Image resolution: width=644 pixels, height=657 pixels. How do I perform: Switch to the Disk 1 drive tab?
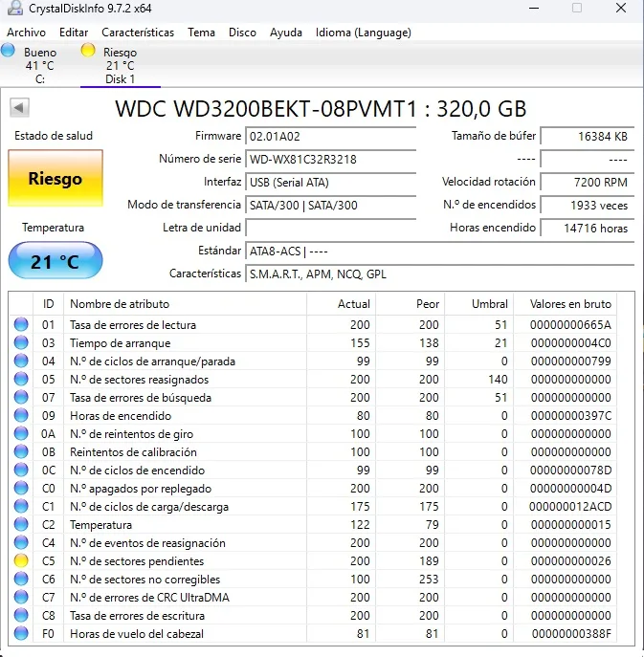[x=120, y=65]
